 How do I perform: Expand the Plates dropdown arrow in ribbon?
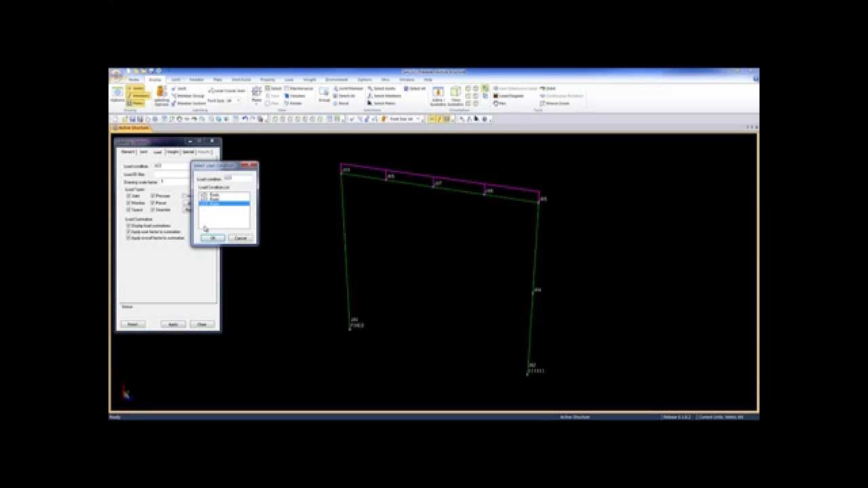tap(256, 104)
